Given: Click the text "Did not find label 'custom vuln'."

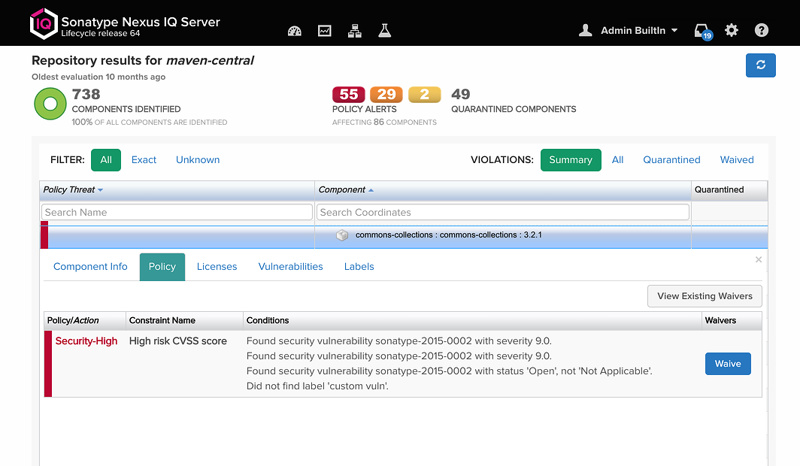Looking at the screenshot, I should pos(317,386).
